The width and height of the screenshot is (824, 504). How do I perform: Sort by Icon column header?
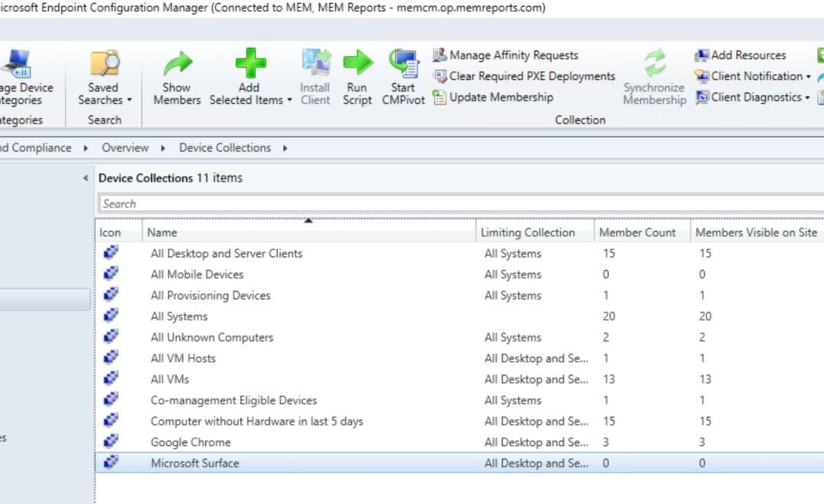(x=119, y=232)
